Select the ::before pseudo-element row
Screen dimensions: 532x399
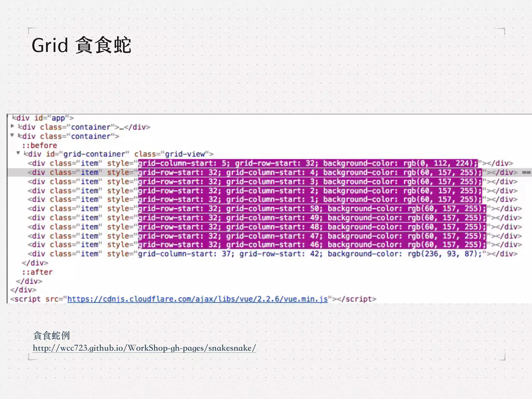[x=39, y=145]
